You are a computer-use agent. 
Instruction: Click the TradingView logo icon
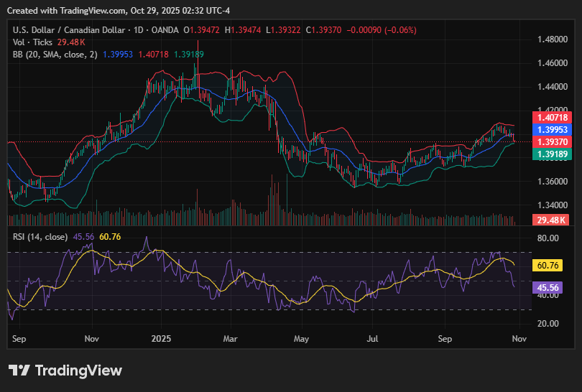(19, 370)
